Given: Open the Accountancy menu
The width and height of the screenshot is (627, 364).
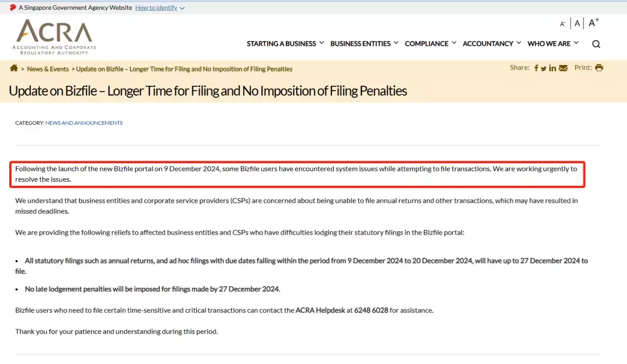Looking at the screenshot, I should point(488,44).
